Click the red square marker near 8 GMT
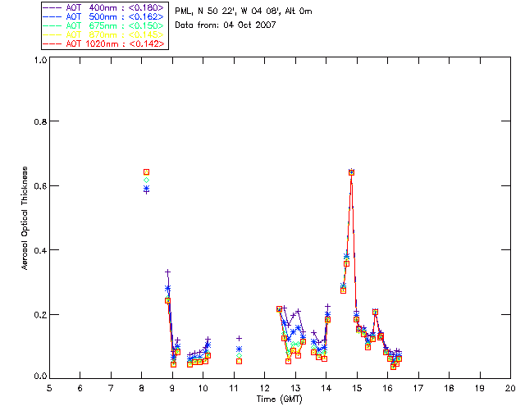 coord(146,171)
